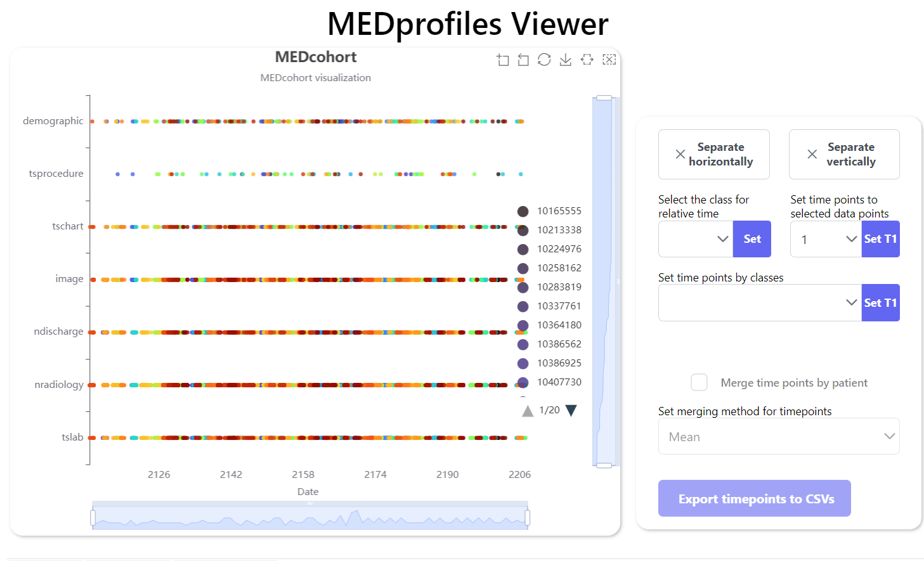This screenshot has width=924, height=561.
Task: Toggle Separate horizontally switch
Action: click(x=713, y=154)
